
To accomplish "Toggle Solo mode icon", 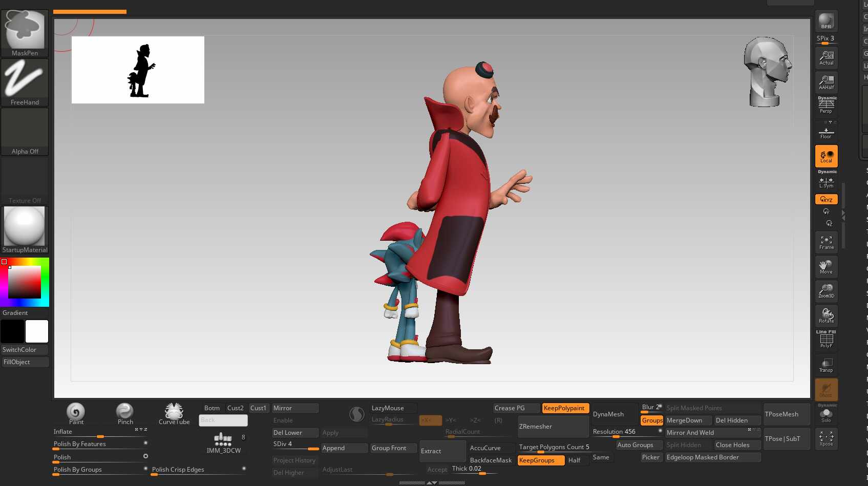I will [x=826, y=414].
